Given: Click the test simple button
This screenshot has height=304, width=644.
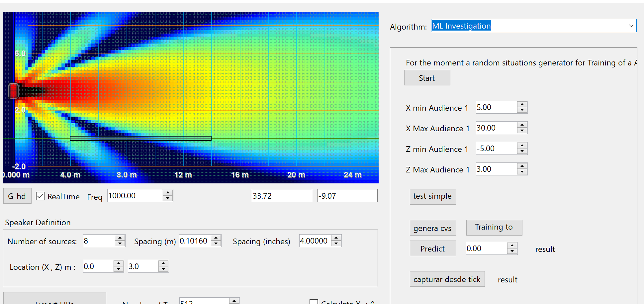Looking at the screenshot, I should pos(432,196).
